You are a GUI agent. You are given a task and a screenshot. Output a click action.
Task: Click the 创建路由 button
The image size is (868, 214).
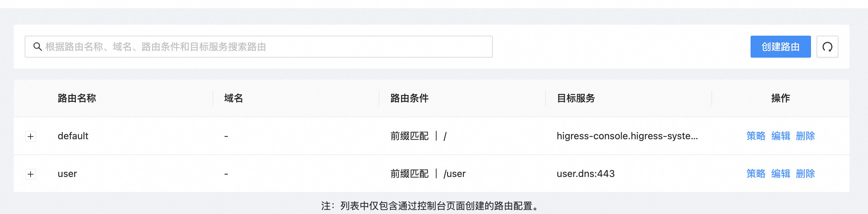tap(780, 47)
